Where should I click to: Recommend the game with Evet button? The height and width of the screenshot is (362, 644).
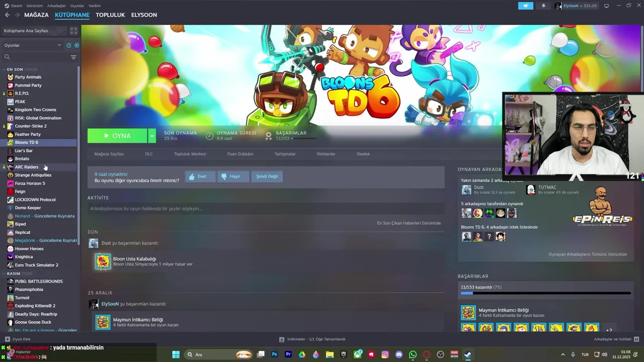click(200, 176)
